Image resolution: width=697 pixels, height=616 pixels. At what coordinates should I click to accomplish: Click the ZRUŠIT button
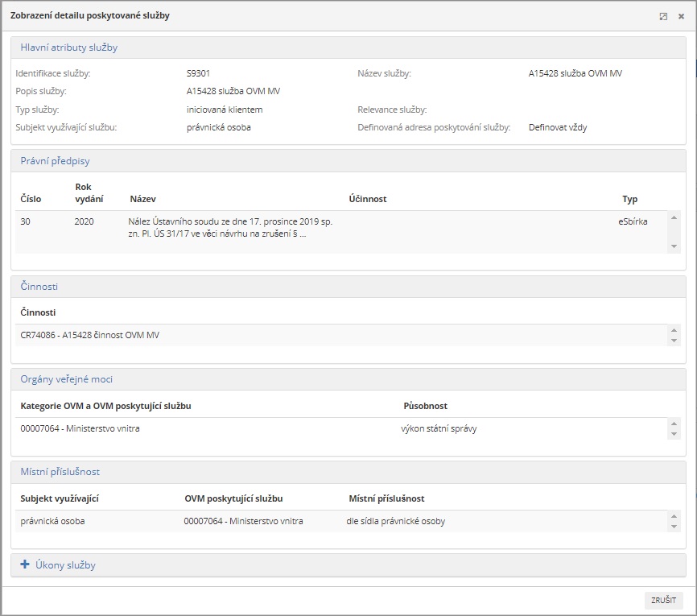663,601
